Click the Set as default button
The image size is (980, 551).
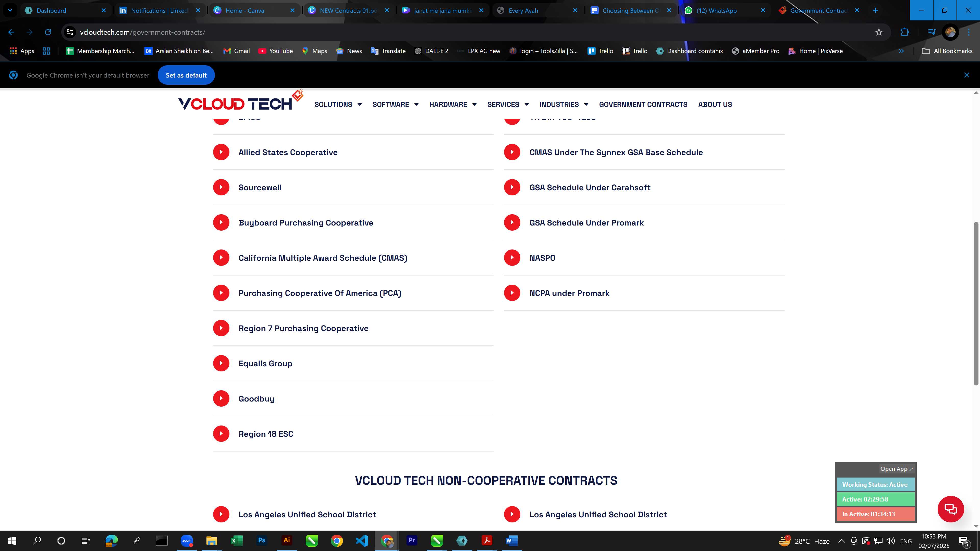186,75
